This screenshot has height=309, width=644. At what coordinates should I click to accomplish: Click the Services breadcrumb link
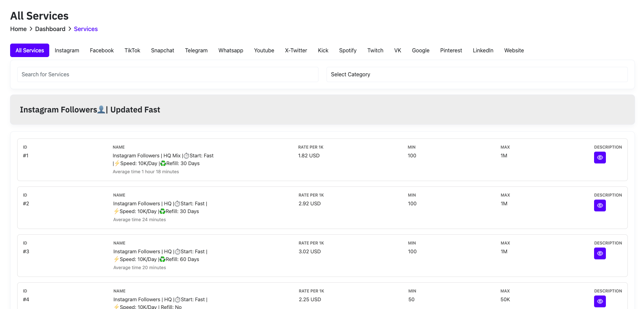pyautogui.click(x=86, y=29)
